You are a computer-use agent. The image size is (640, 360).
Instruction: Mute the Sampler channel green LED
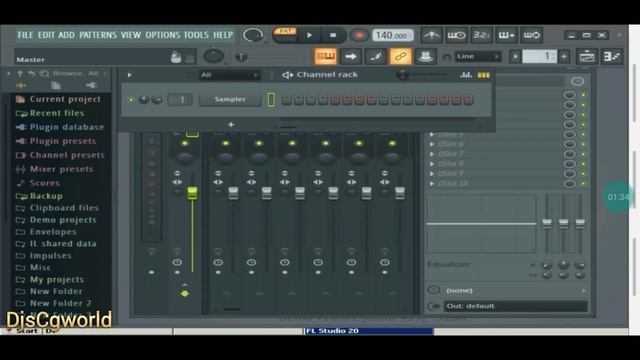click(x=131, y=99)
